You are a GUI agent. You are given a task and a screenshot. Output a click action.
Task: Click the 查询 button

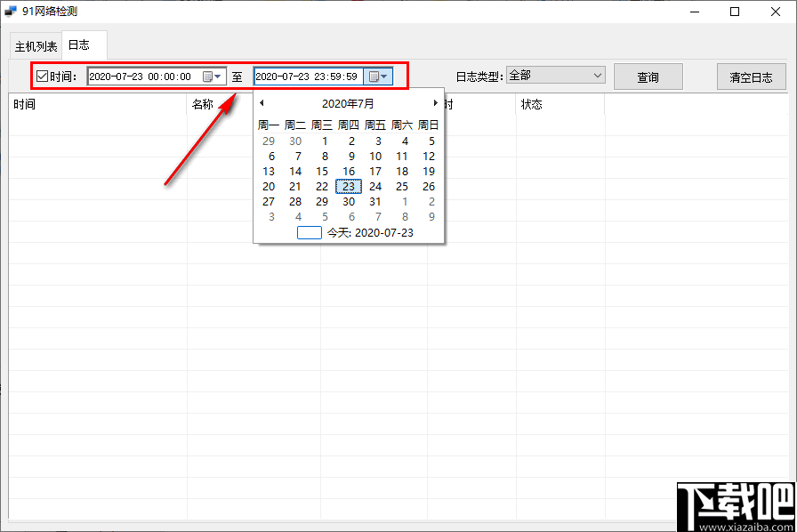tap(648, 77)
